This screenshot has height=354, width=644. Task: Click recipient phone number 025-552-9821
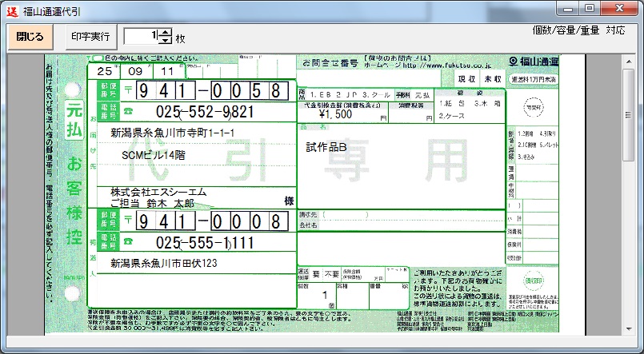pyautogui.click(x=205, y=112)
